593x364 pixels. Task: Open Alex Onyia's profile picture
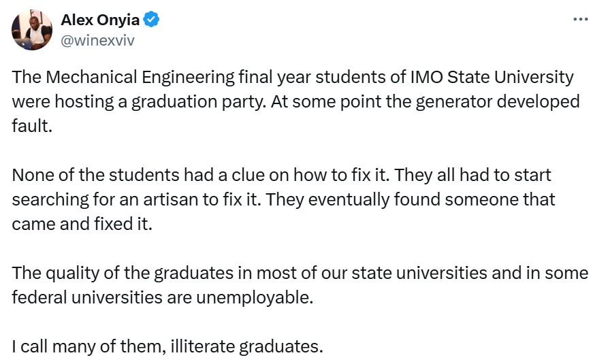32,31
